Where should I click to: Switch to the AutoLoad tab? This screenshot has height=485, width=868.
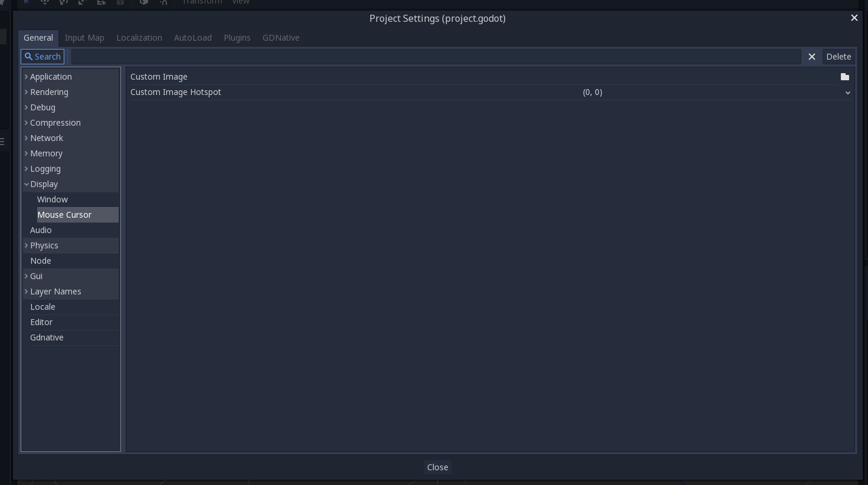(192, 37)
